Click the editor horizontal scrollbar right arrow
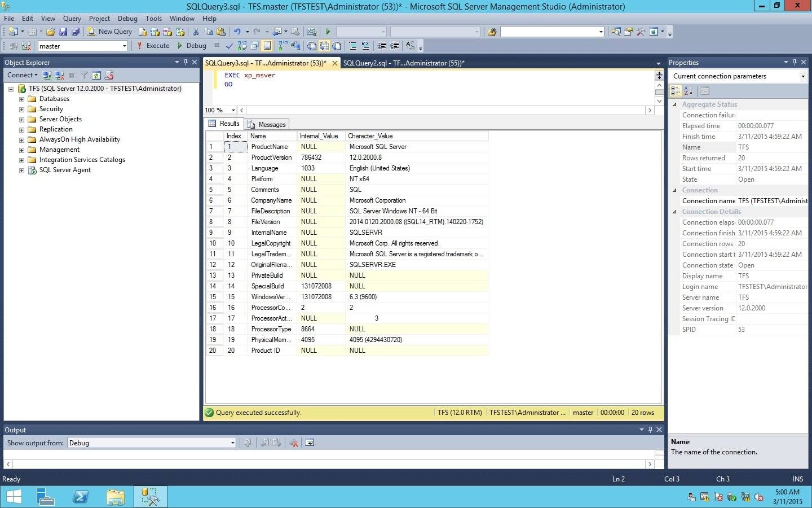Screen dimensions: 812x508 [x=650, y=110]
